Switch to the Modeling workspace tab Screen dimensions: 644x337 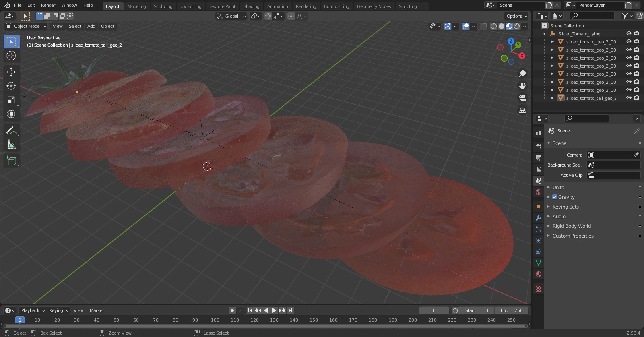point(136,6)
